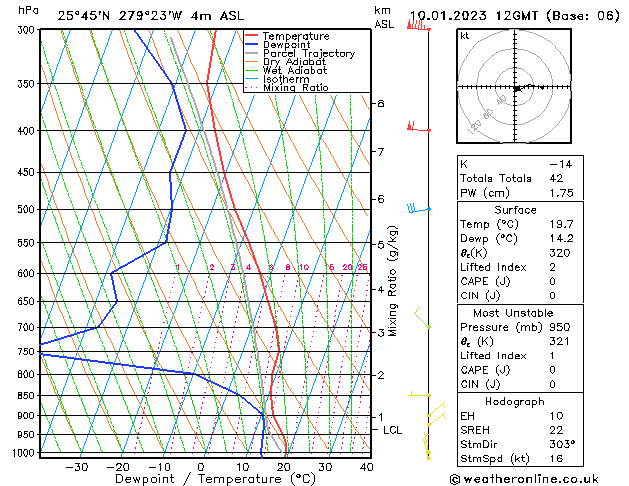Click the weatheronline.co.uk copyright link
Image resolution: width=629 pixels, height=486 pixels.
tap(524, 479)
